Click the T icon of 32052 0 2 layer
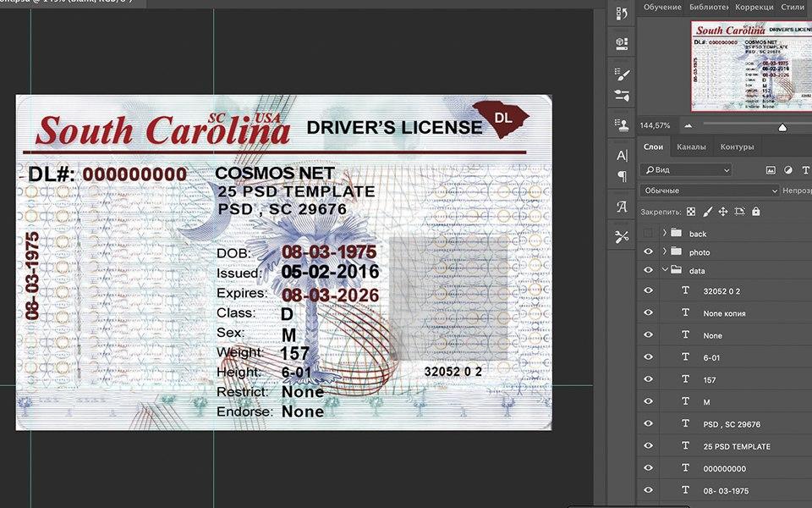 tap(686, 290)
